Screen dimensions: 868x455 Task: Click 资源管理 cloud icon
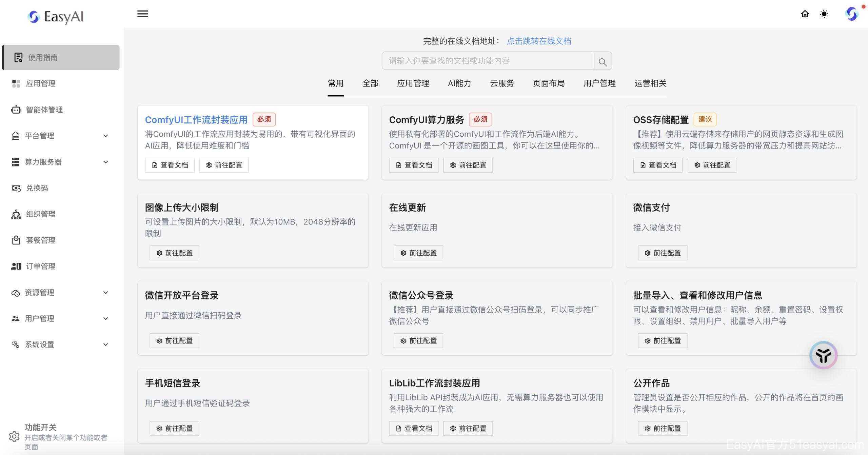[16, 293]
